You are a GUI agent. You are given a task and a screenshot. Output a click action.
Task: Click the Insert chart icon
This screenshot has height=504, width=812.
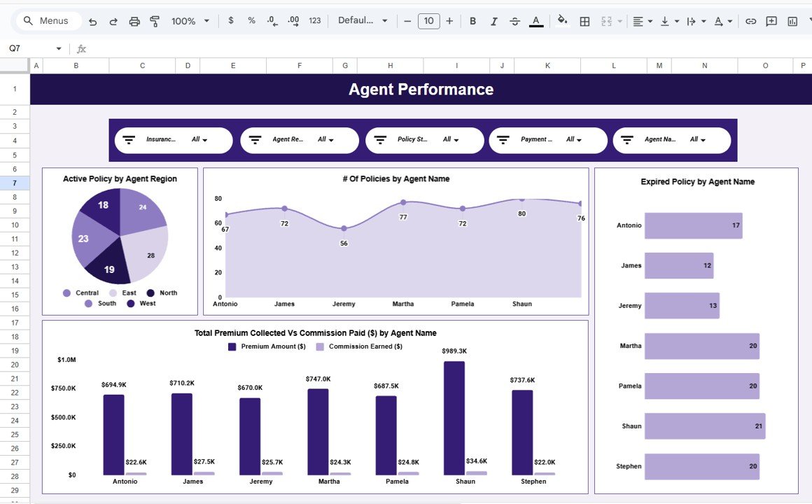792,21
